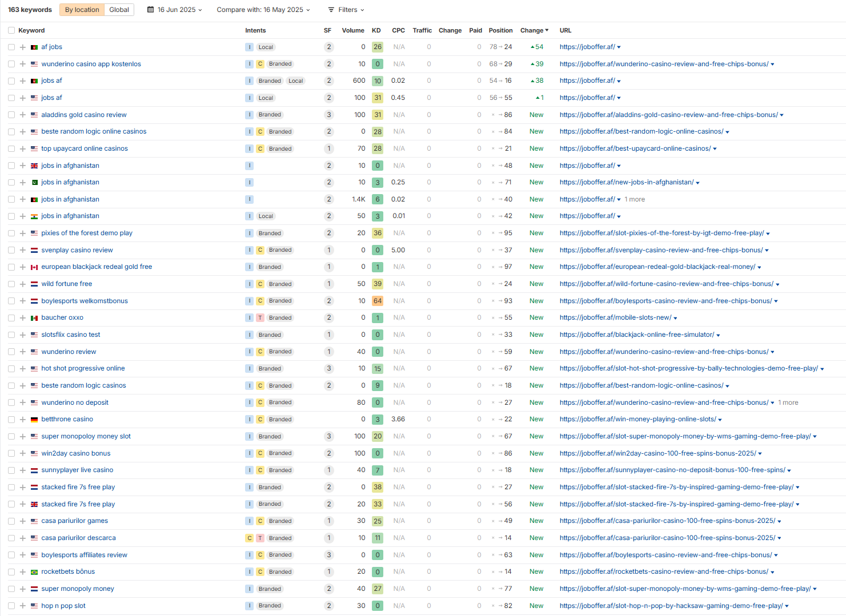Screen dimensions: 846x616
Task: Select the 'By location' tab
Action: point(82,10)
